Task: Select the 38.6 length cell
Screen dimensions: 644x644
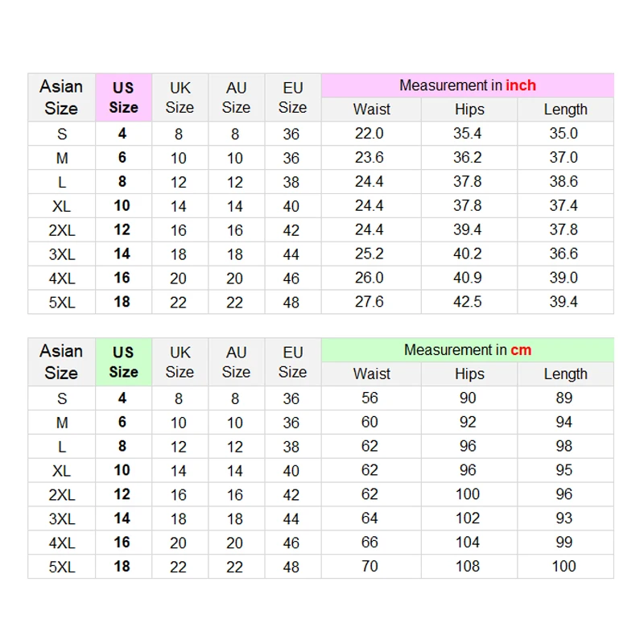Action: click(566, 182)
